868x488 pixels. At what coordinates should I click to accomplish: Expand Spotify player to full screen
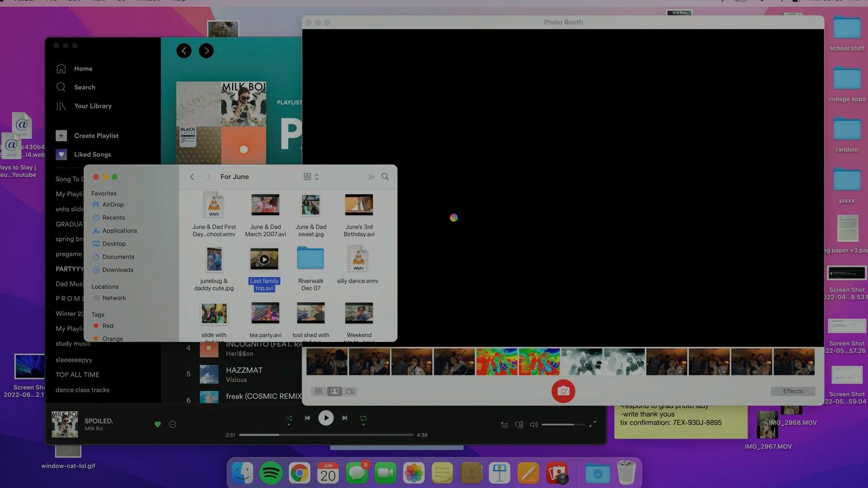click(592, 424)
